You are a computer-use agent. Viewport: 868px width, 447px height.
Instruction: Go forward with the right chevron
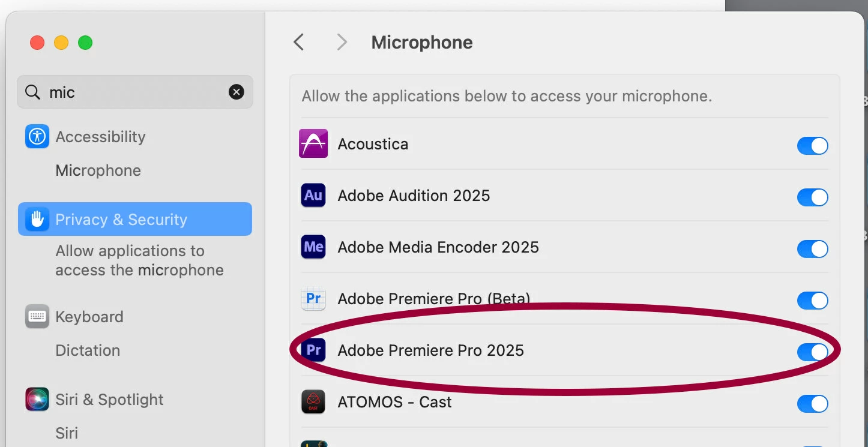pyautogui.click(x=342, y=42)
